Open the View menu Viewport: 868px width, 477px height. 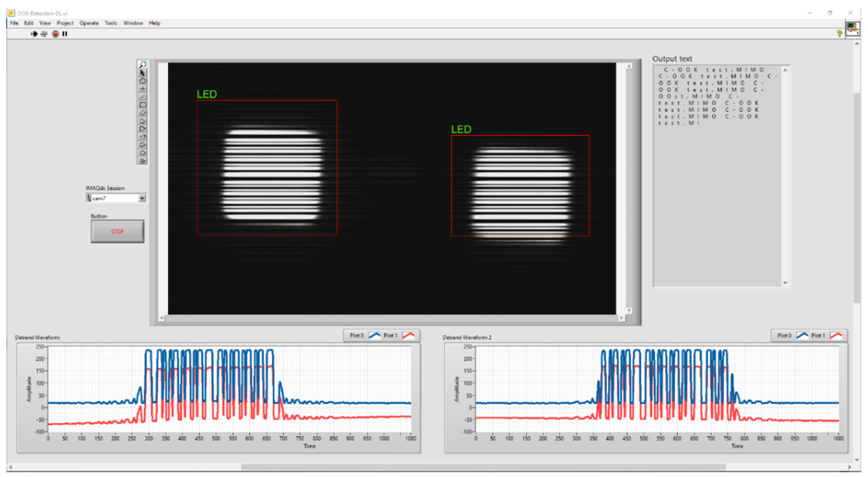point(45,23)
